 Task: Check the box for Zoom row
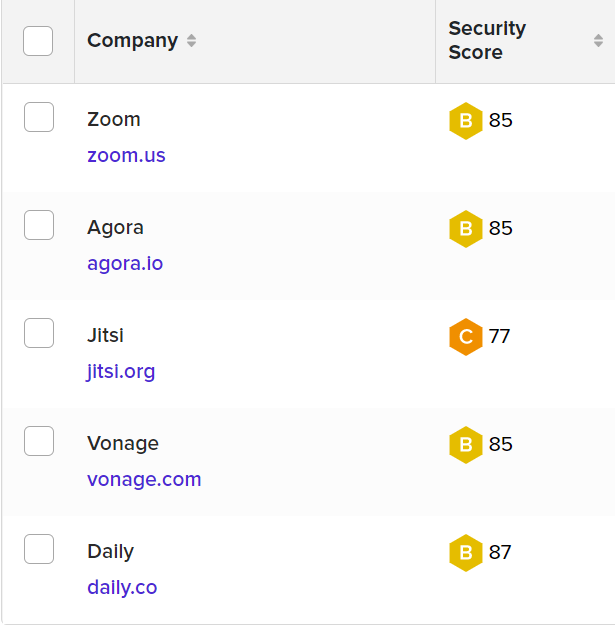pos(38,117)
